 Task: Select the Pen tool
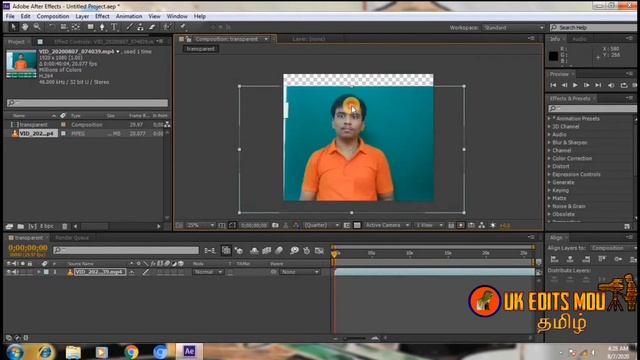(x=102, y=27)
